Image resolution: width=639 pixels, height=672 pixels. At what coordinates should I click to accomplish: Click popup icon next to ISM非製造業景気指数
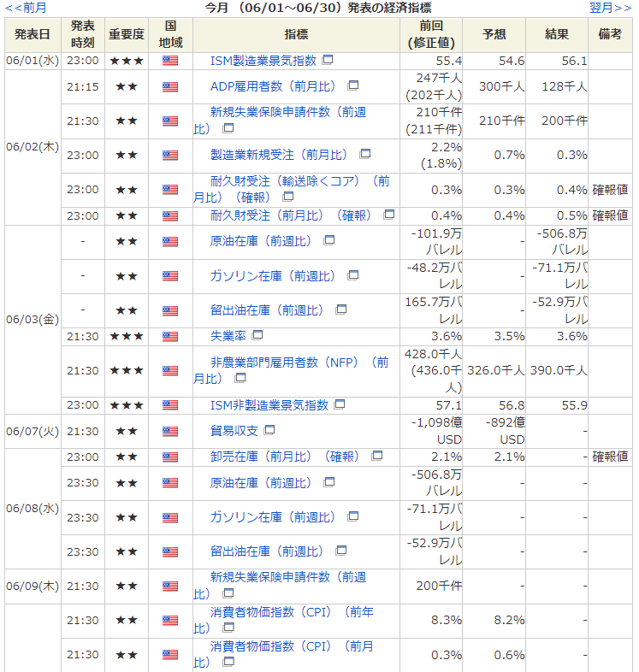[x=340, y=404]
